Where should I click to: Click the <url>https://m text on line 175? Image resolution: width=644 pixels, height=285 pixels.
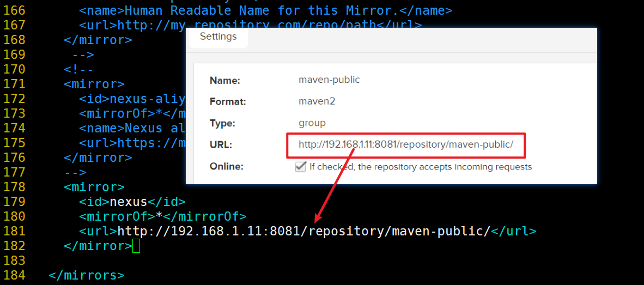(132, 143)
